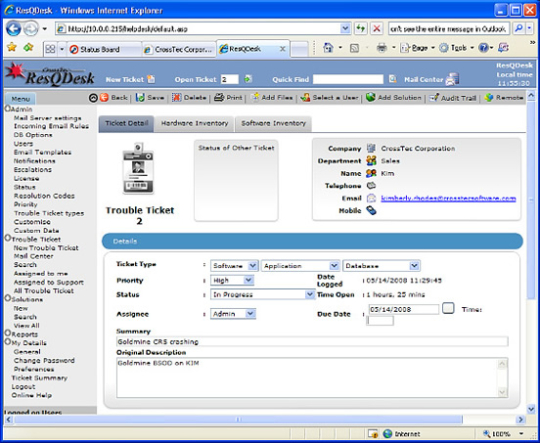Screen dimensions: 540x443
Task: Click the Delete icon in toolbar
Action: (177, 97)
